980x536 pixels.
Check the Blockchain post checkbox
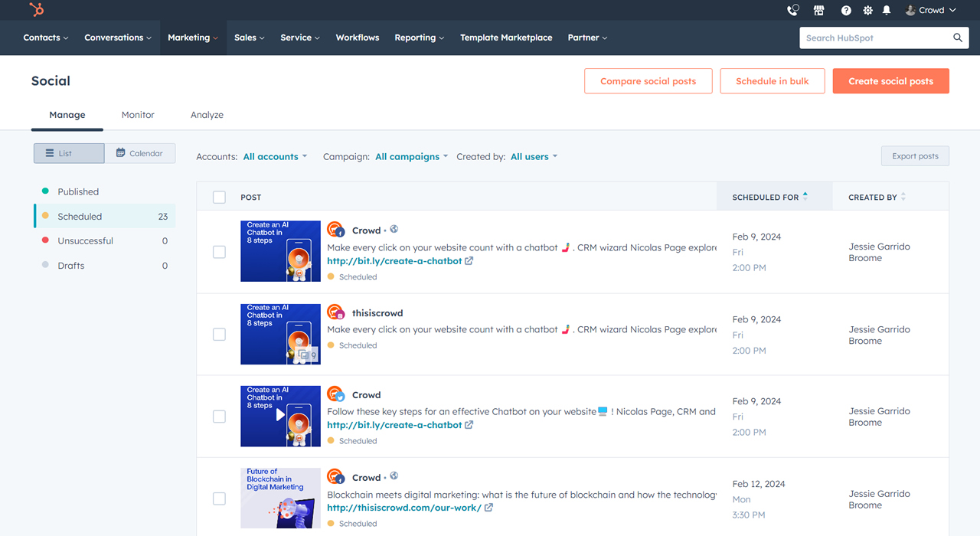click(219, 498)
